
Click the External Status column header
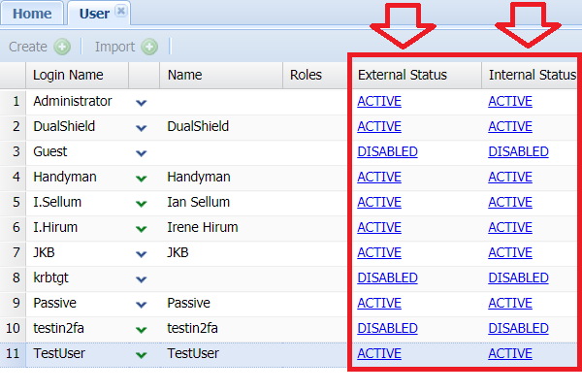tap(403, 75)
